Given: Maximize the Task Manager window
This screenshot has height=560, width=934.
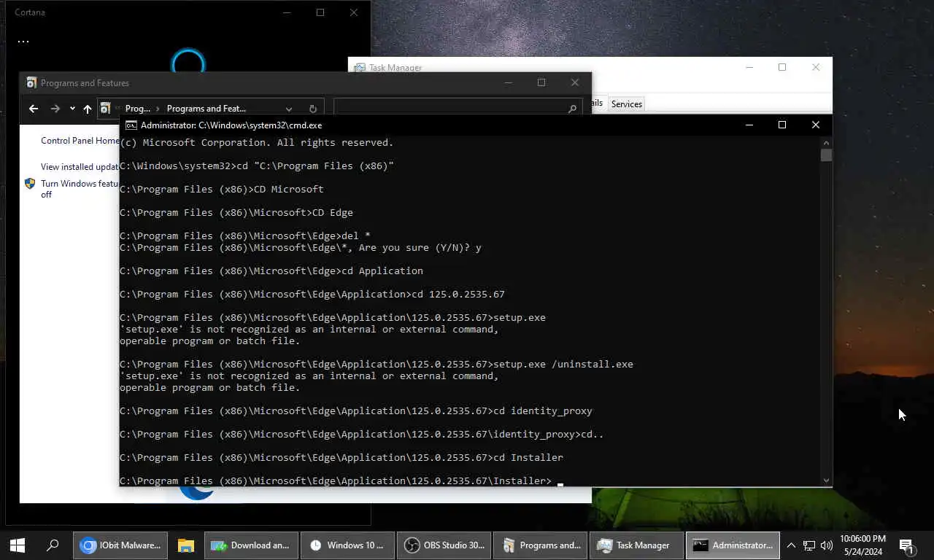Looking at the screenshot, I should point(782,67).
